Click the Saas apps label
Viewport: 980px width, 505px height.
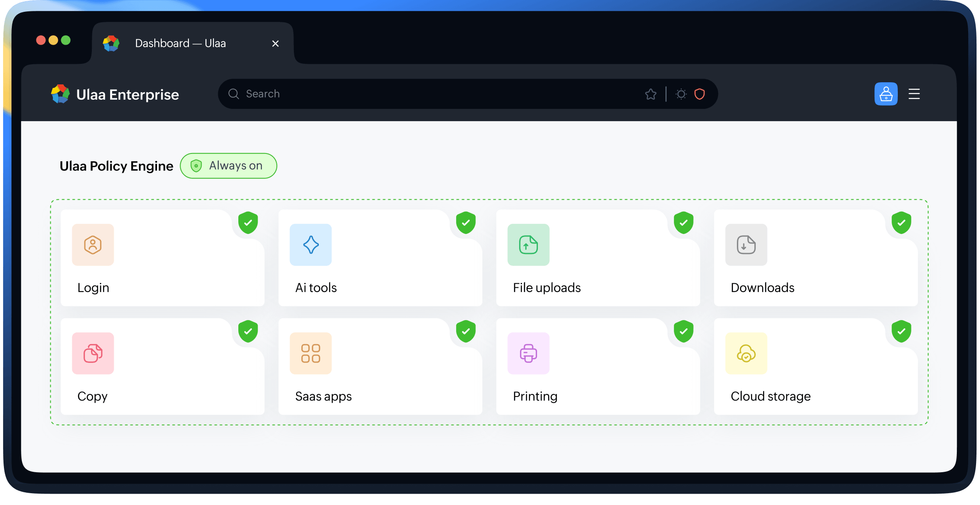click(323, 397)
